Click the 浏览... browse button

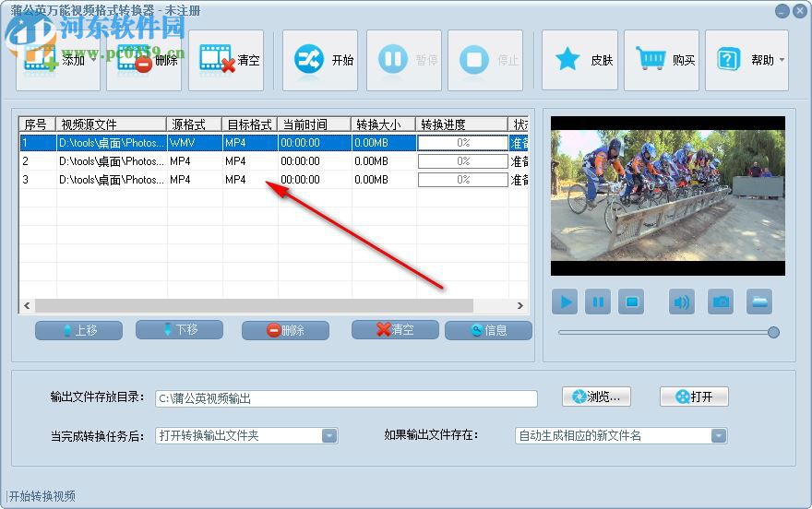(597, 397)
